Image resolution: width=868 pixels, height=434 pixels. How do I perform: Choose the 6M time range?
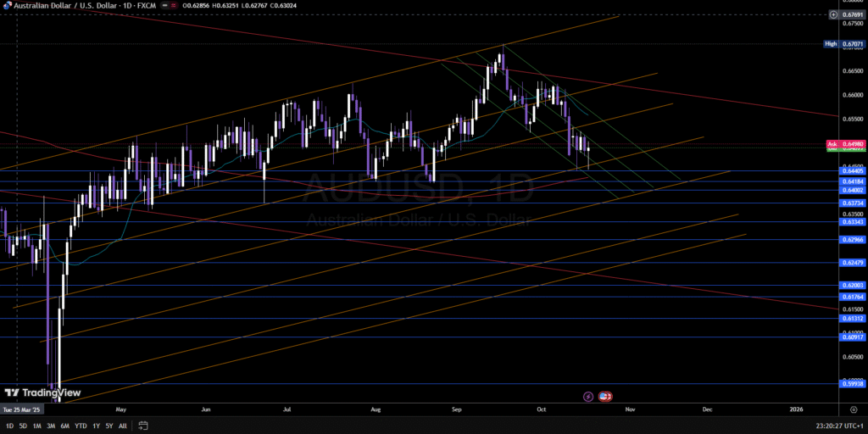(65, 426)
